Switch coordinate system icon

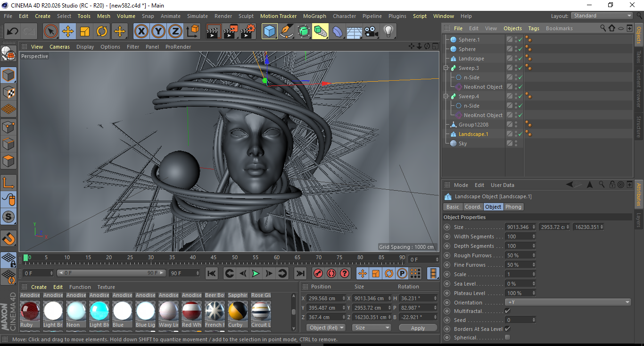[x=192, y=32]
